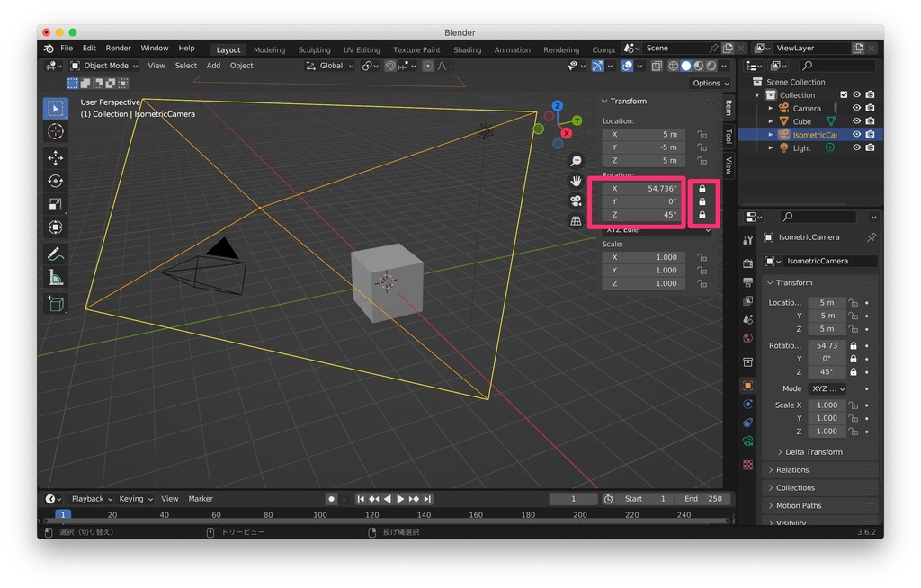Viewport: 921px width, 588px height.
Task: Expand the Camera item in the outliner
Action: [772, 107]
